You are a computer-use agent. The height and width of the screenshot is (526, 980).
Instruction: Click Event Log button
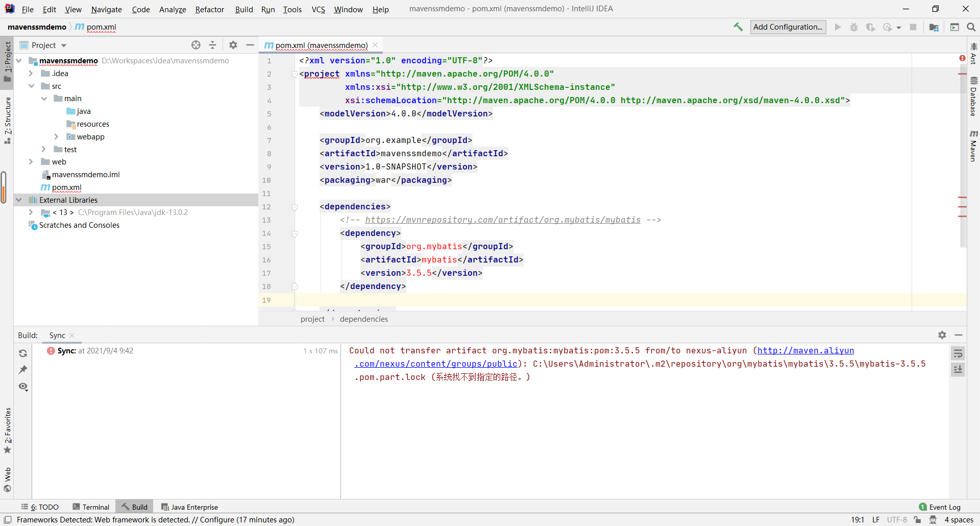(940, 507)
